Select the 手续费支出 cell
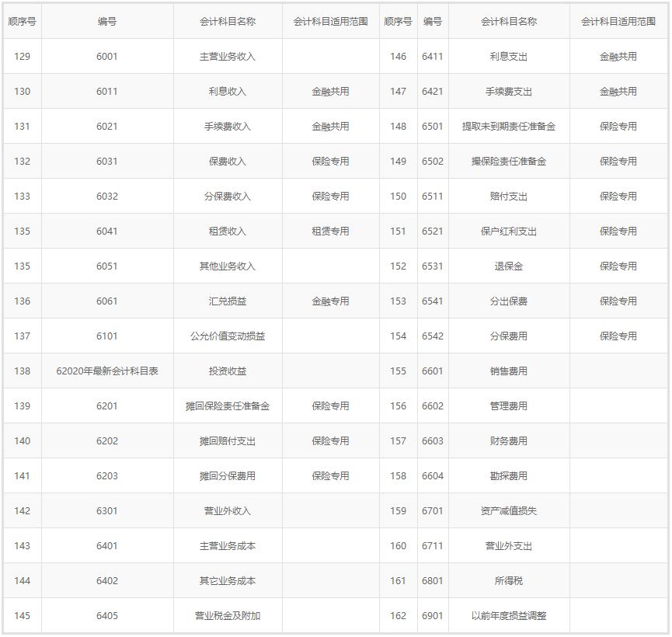The image size is (672, 637). tap(509, 92)
